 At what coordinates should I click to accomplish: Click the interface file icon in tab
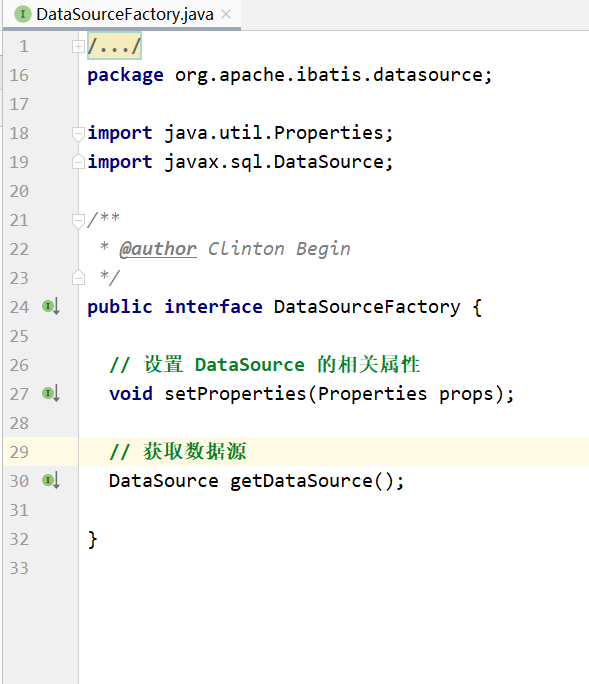click(23, 14)
